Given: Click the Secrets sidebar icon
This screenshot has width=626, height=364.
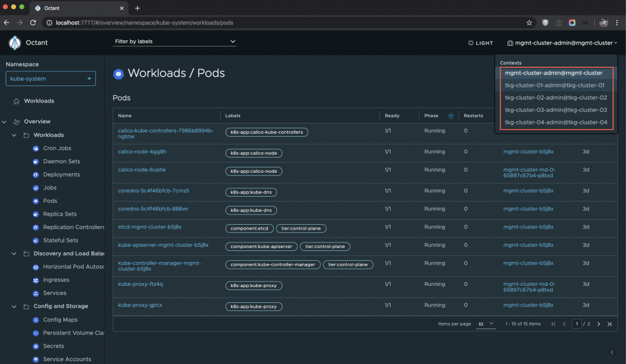Looking at the screenshot, I should click(36, 346).
